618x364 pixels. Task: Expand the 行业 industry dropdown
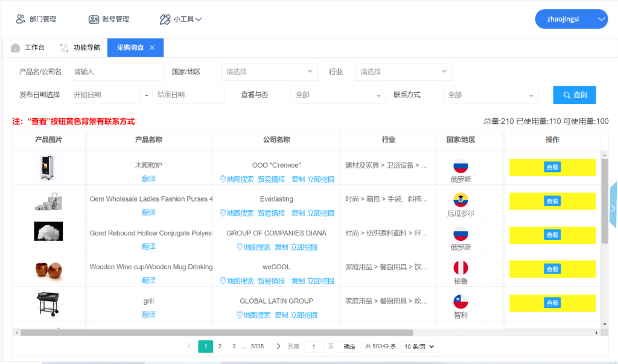tap(403, 72)
